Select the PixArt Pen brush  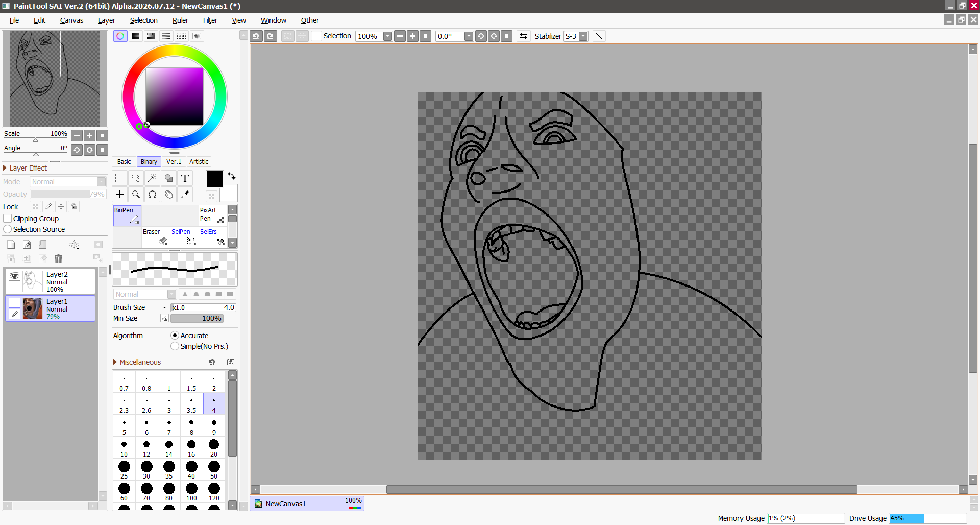click(x=212, y=216)
